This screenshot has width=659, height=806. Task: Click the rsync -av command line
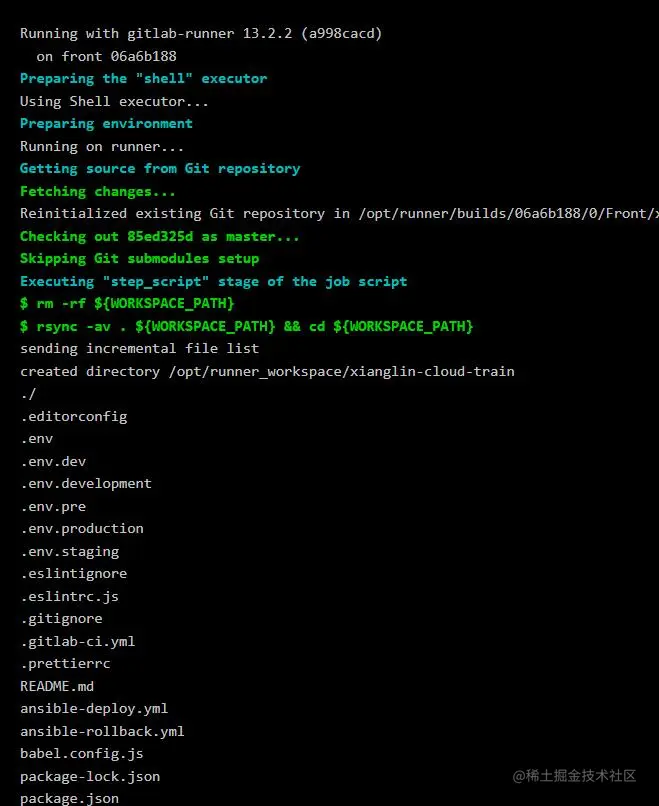(x=246, y=326)
